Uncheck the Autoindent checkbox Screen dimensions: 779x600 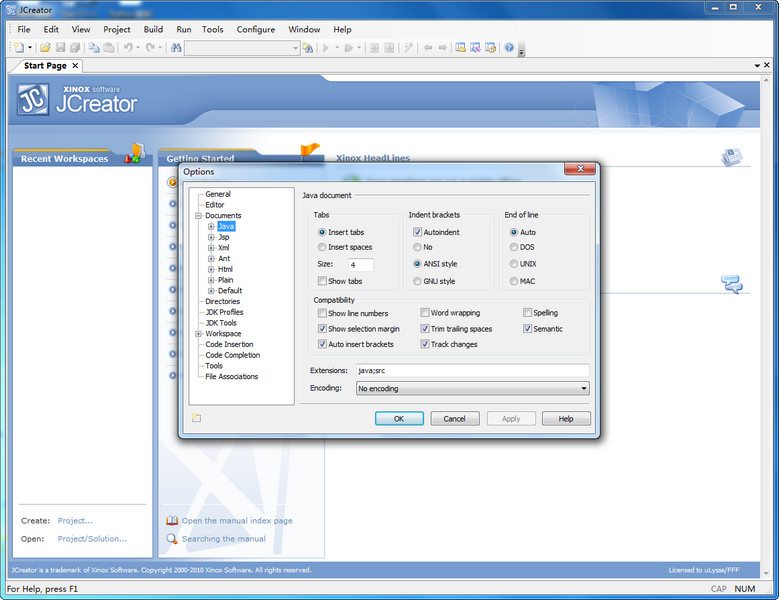click(417, 232)
